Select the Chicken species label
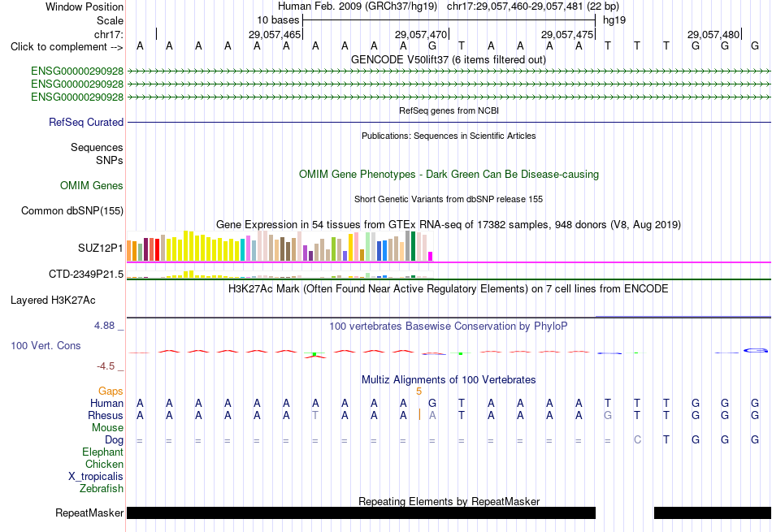This screenshot has width=772, height=532. tap(104, 464)
